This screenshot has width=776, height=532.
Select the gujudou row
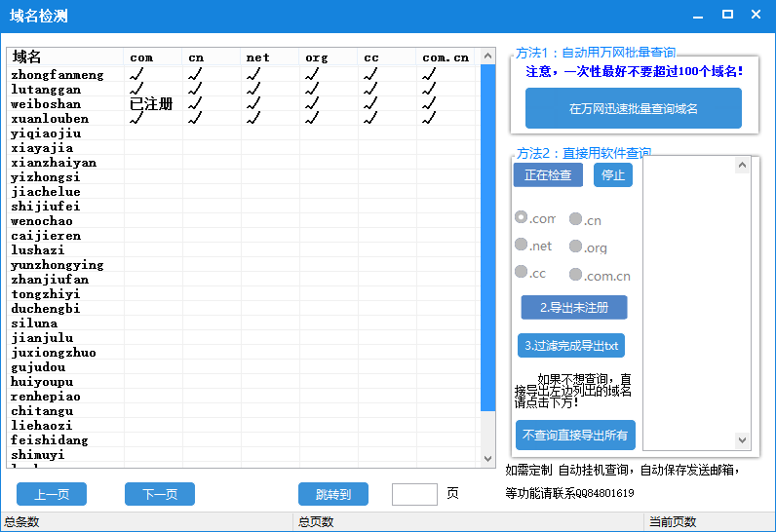point(243,367)
